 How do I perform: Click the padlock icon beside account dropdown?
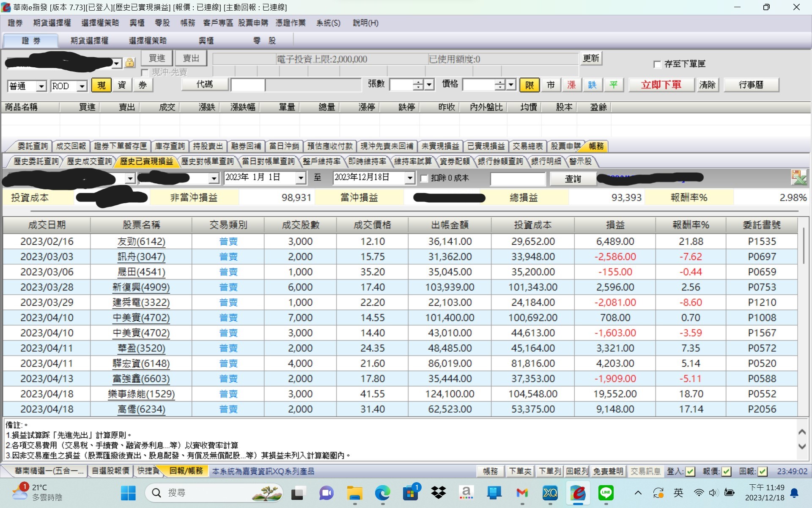[x=130, y=63]
